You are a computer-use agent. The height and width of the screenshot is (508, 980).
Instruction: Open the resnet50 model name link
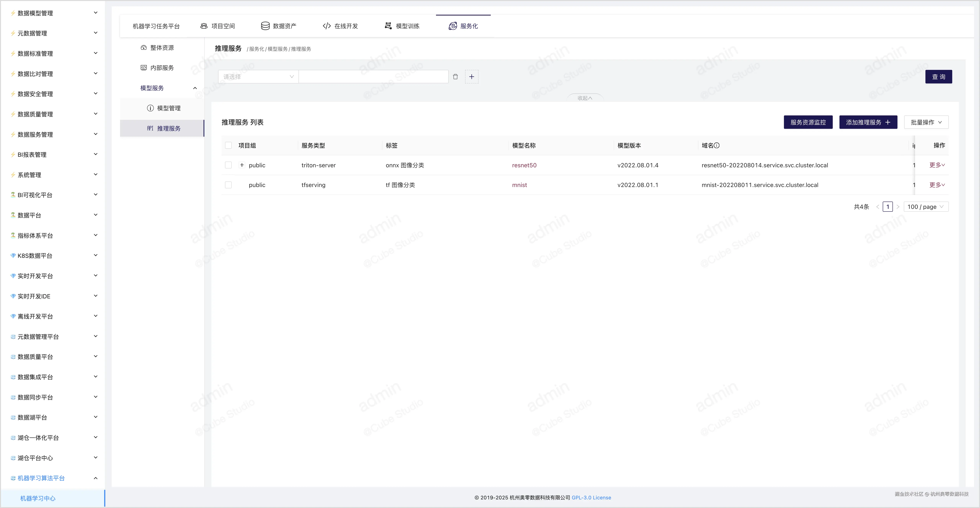coord(524,165)
